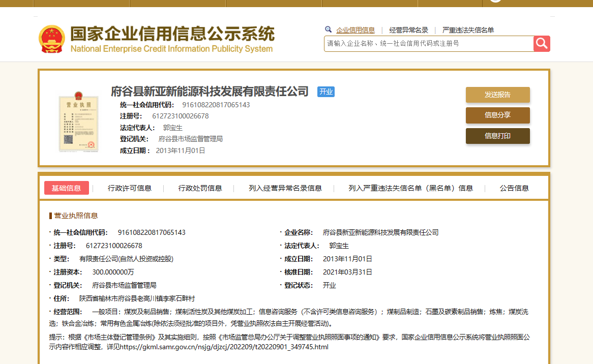Open the 列入经营异常名录信息 tab
This screenshot has height=364, width=593.
pyautogui.click(x=285, y=188)
